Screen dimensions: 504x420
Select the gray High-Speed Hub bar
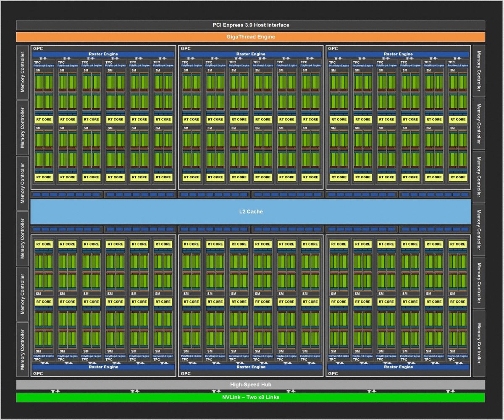pyautogui.click(x=250, y=385)
